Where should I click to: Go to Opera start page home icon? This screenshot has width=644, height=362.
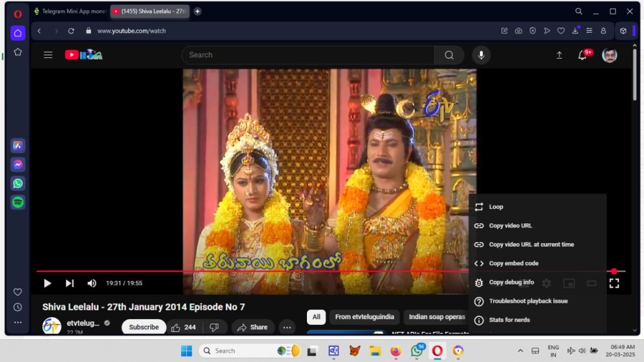pos(18,33)
